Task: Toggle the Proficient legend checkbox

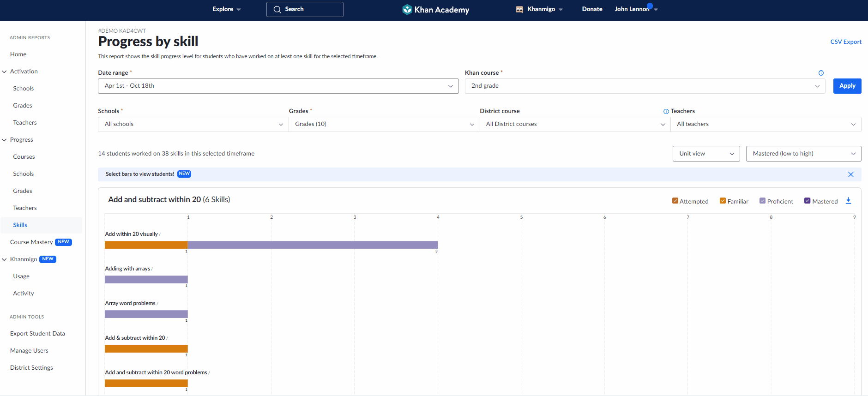Action: pyautogui.click(x=762, y=201)
